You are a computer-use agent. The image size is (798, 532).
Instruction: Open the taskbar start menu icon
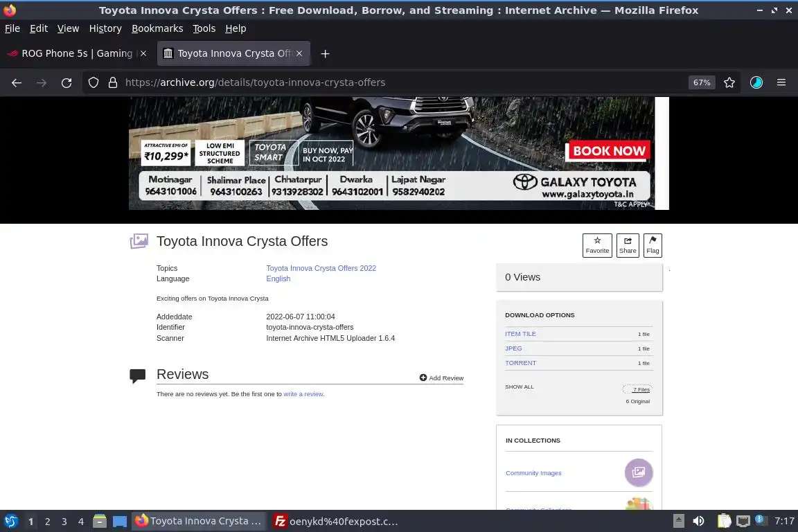pyautogui.click(x=11, y=522)
